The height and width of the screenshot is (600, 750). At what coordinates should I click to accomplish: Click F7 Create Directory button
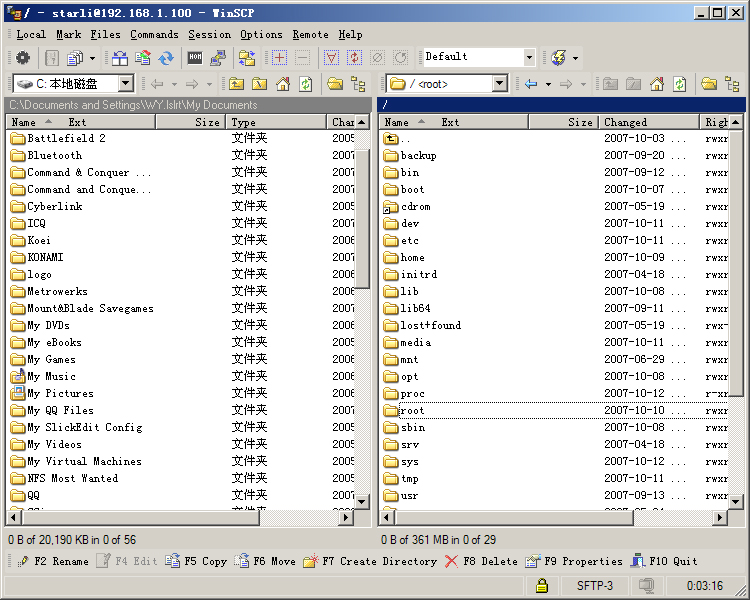coord(370,561)
